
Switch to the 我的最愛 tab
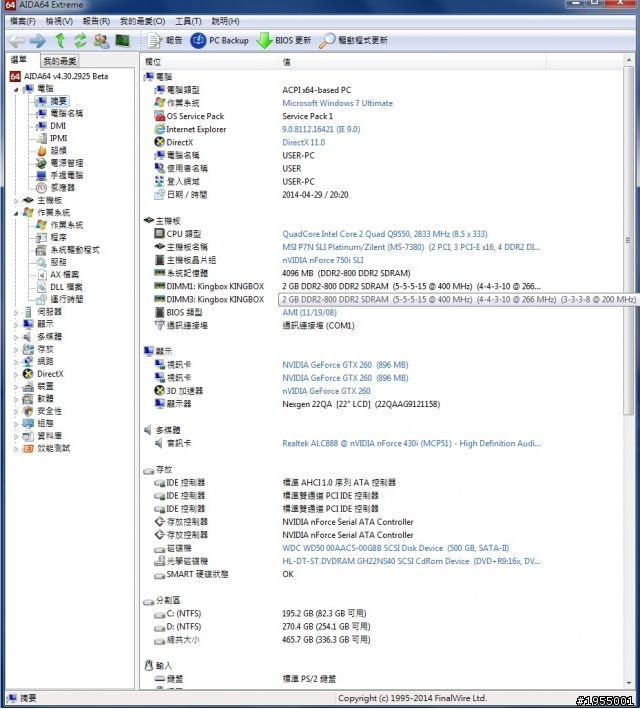pyautogui.click(x=59, y=61)
